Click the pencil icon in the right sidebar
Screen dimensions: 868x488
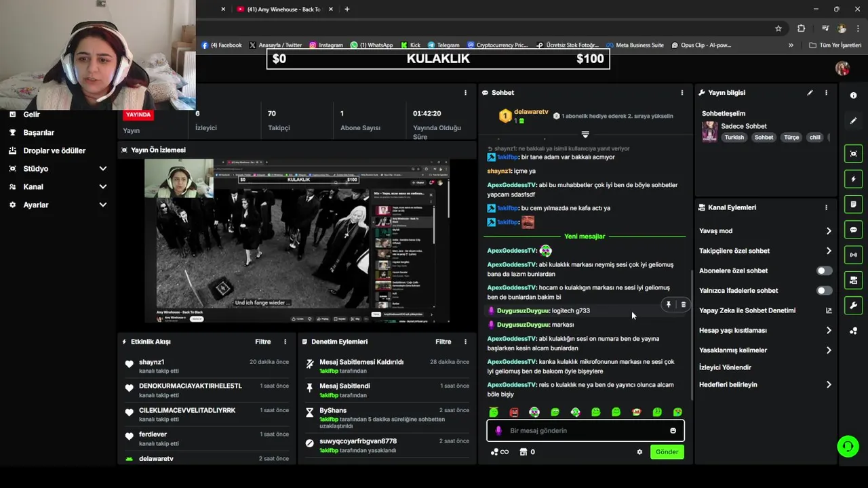tap(853, 121)
